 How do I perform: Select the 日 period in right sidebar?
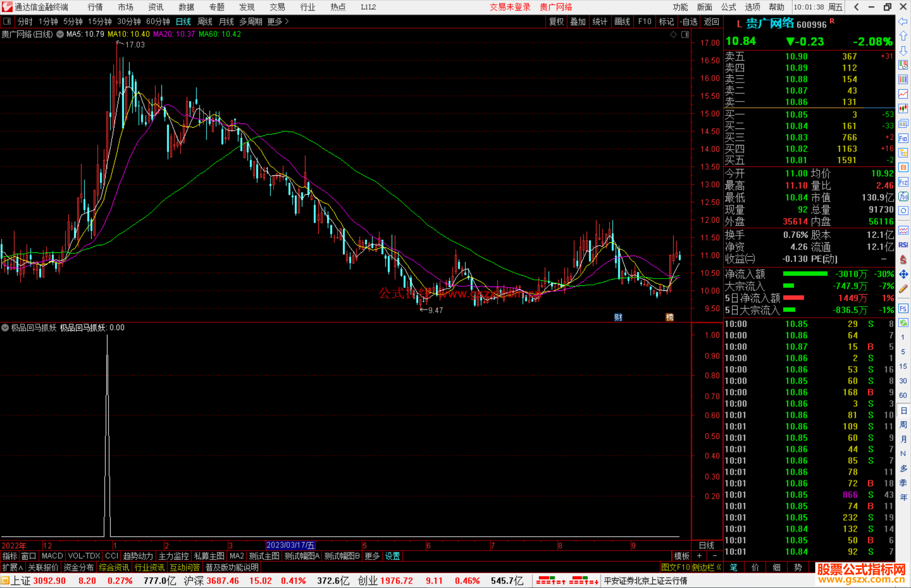(903, 411)
